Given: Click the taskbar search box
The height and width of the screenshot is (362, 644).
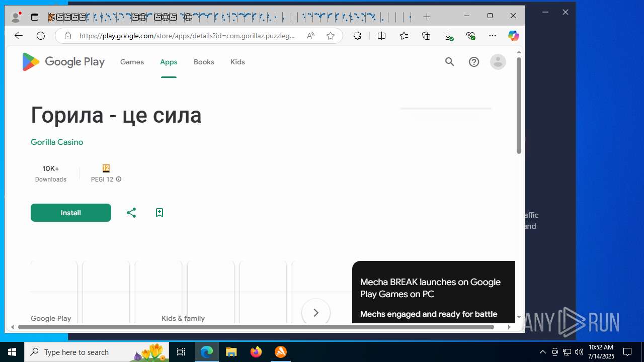Looking at the screenshot, I should click(97, 352).
